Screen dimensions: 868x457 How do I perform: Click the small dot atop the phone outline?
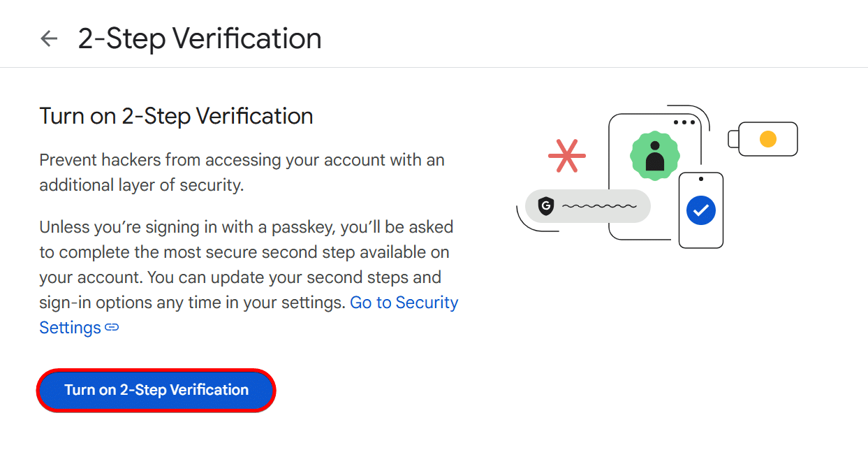pyautogui.click(x=701, y=179)
